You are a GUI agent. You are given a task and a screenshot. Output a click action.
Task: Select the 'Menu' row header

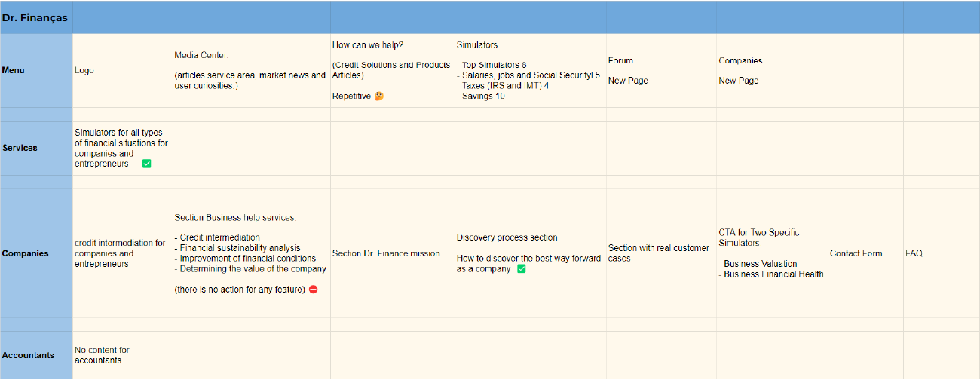36,70
